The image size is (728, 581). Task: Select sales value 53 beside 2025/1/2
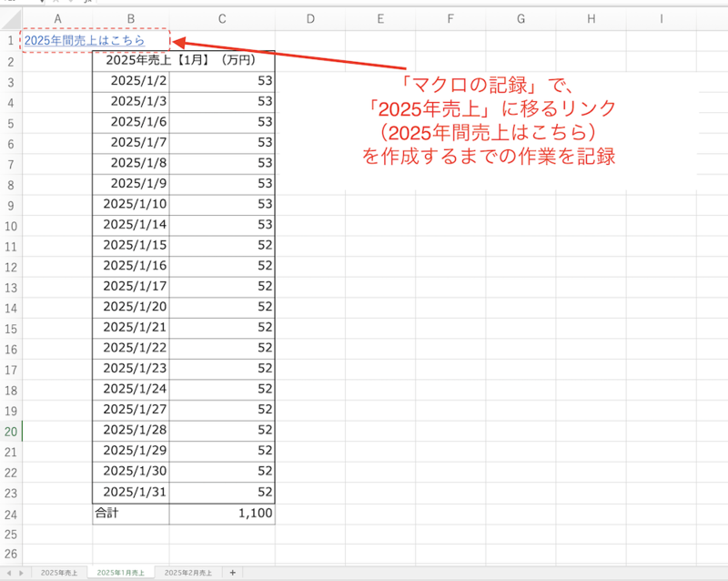click(222, 81)
